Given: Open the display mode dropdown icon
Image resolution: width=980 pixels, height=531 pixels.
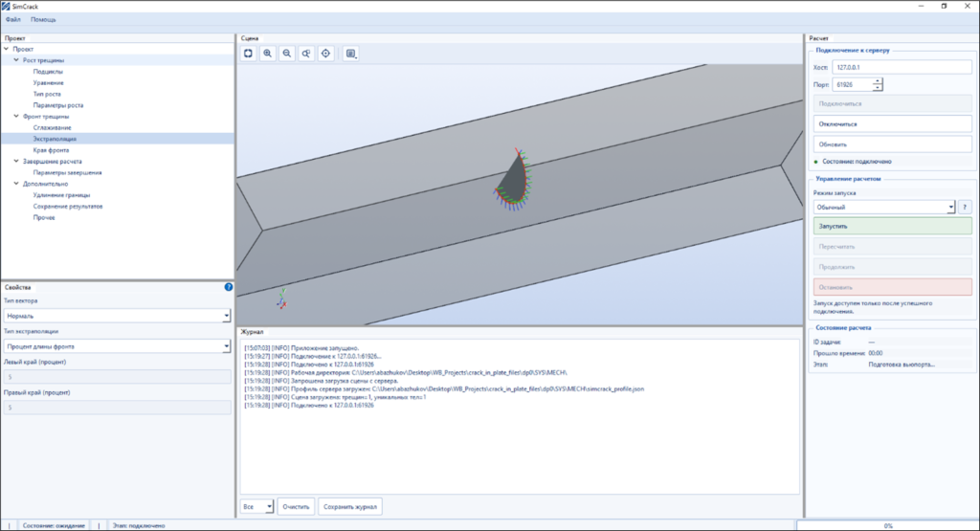Looking at the screenshot, I should (x=351, y=54).
